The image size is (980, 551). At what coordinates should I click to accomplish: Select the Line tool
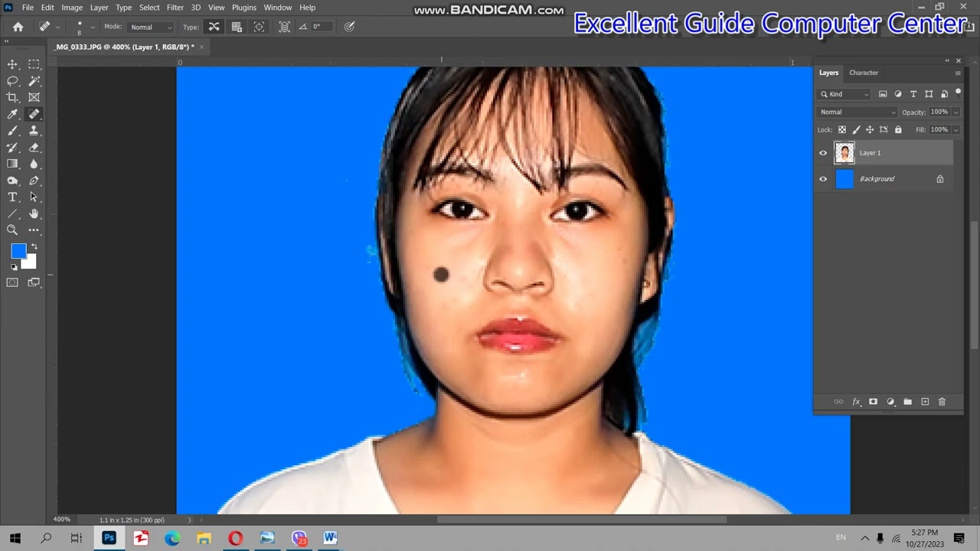coord(12,214)
